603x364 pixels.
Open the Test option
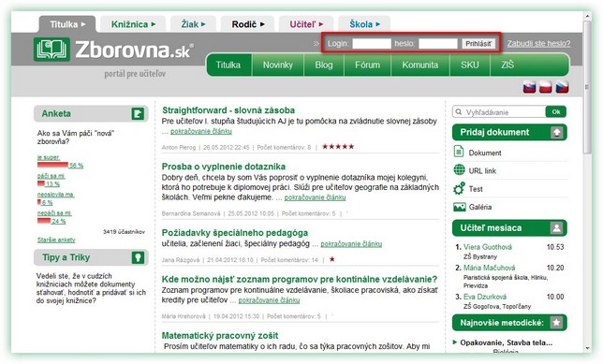tap(476, 189)
